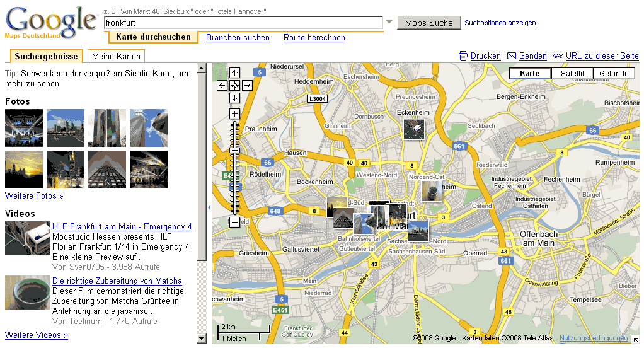The width and height of the screenshot is (644, 348).
Task: Click the printer icon next to Drucken
Action: 463,56
